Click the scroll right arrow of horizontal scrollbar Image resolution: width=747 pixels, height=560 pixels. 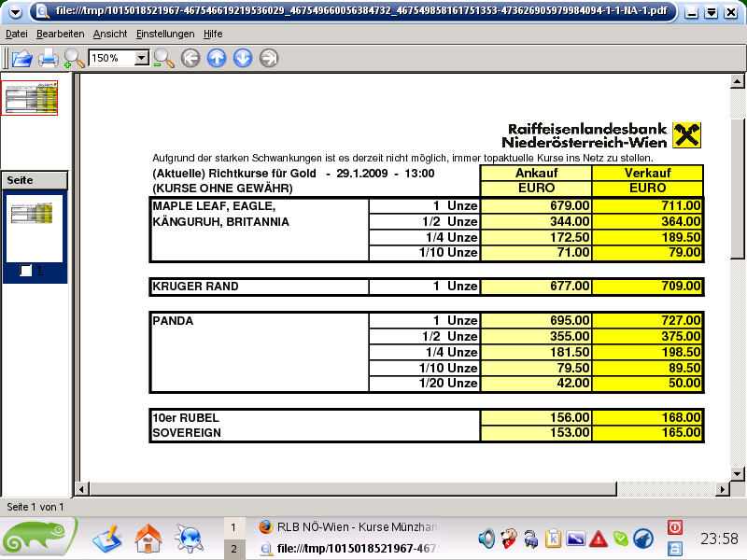(x=723, y=489)
